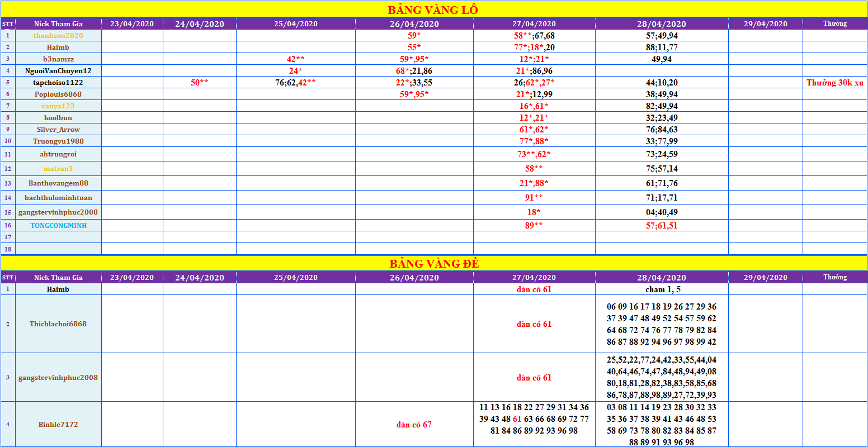
Task: Select nick TONGCONGMINH
Action: (x=58, y=225)
